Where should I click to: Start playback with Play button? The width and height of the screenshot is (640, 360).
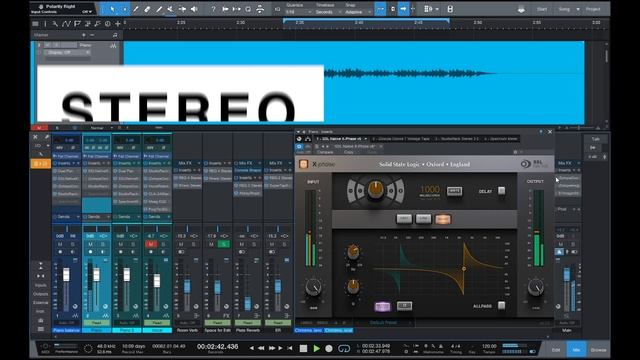[x=316, y=348]
